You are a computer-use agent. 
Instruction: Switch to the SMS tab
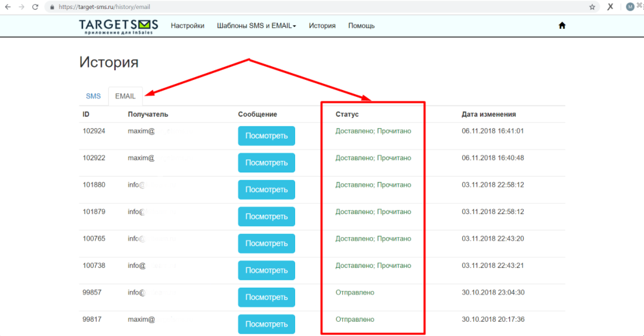tap(93, 96)
